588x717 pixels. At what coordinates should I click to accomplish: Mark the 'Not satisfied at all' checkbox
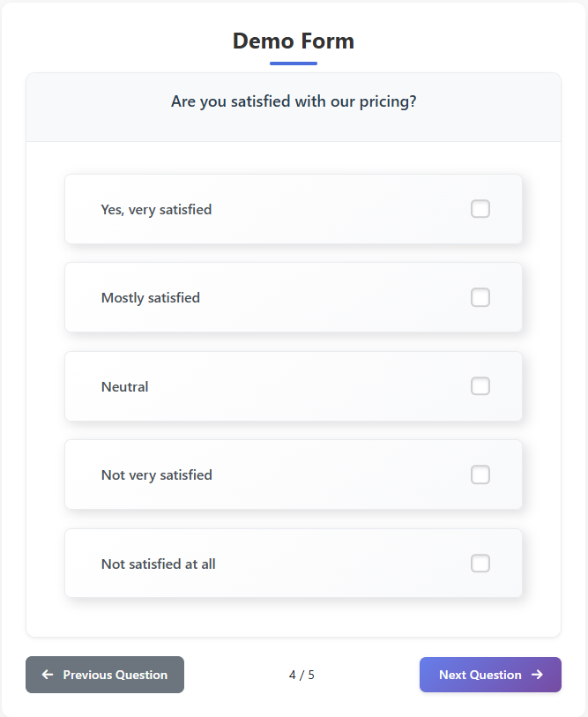point(480,563)
